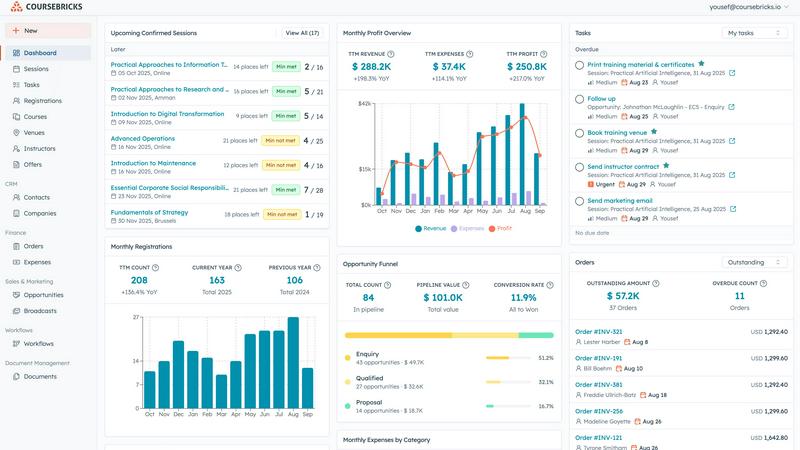Click help icon next to TTM Count
The image size is (800, 450).
coord(155,268)
